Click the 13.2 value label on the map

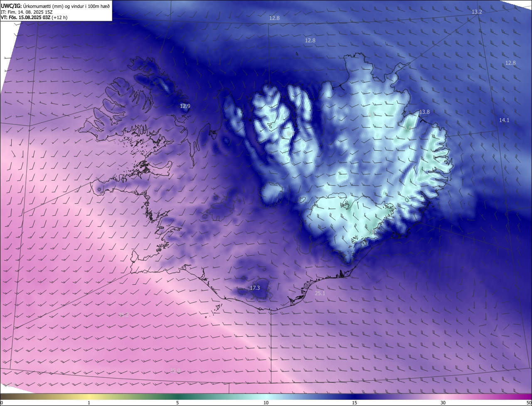pos(477,12)
